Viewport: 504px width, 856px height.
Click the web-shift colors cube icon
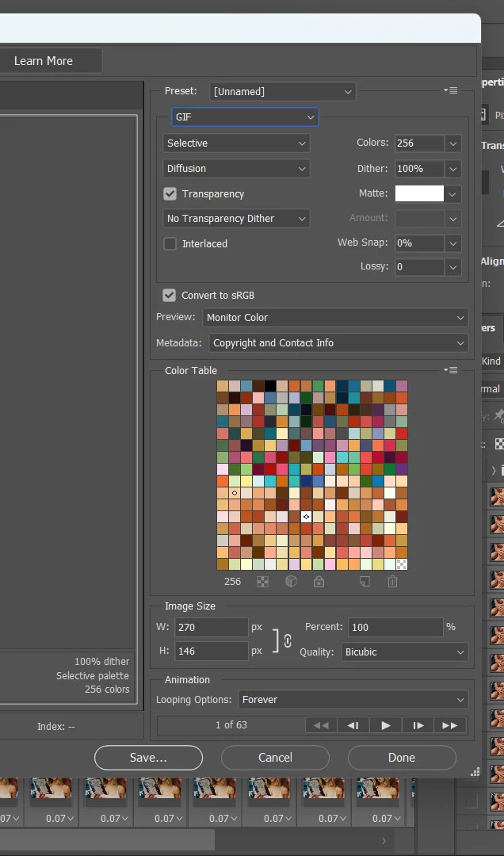coord(291,582)
